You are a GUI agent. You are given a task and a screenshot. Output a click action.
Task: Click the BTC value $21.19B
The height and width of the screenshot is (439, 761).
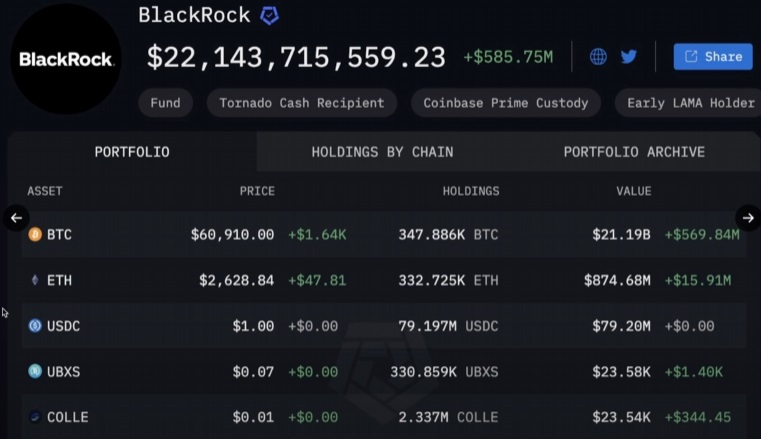(621, 235)
